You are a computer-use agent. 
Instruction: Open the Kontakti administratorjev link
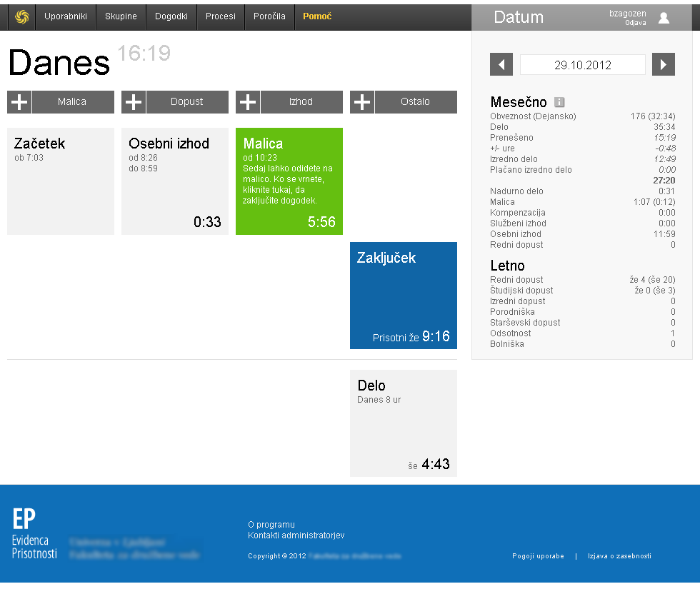coord(296,535)
